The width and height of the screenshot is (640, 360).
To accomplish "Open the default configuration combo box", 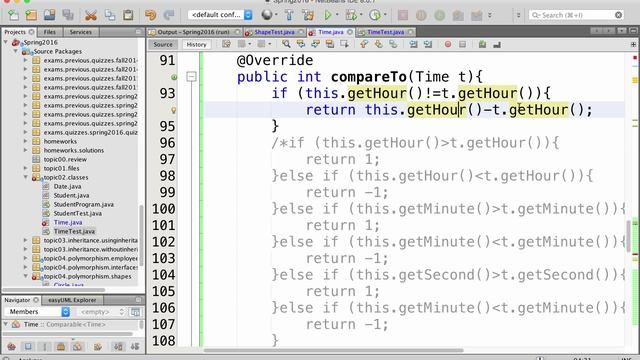I will [220, 15].
